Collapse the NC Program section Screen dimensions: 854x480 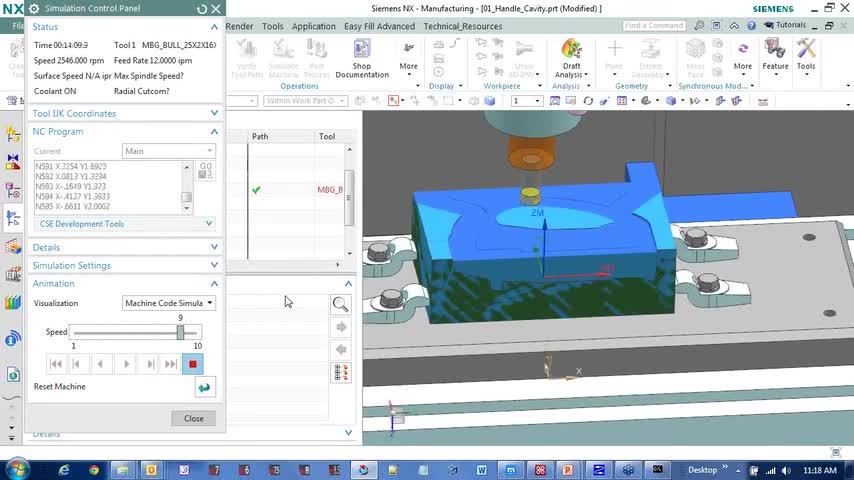214,131
